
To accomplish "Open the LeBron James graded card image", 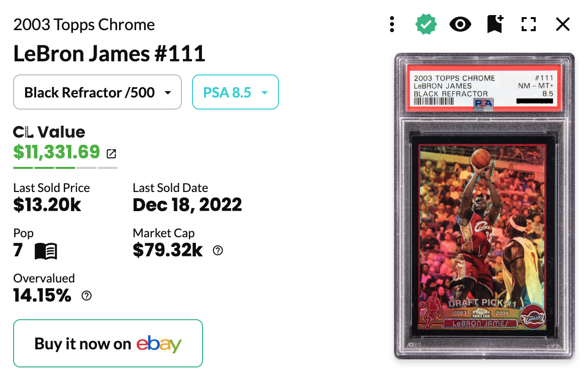I will [x=484, y=206].
